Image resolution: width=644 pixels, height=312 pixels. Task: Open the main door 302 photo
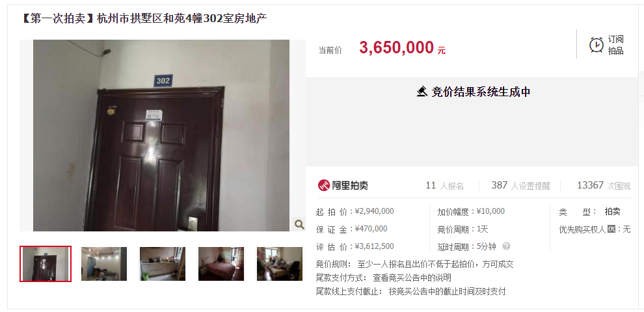point(161,135)
